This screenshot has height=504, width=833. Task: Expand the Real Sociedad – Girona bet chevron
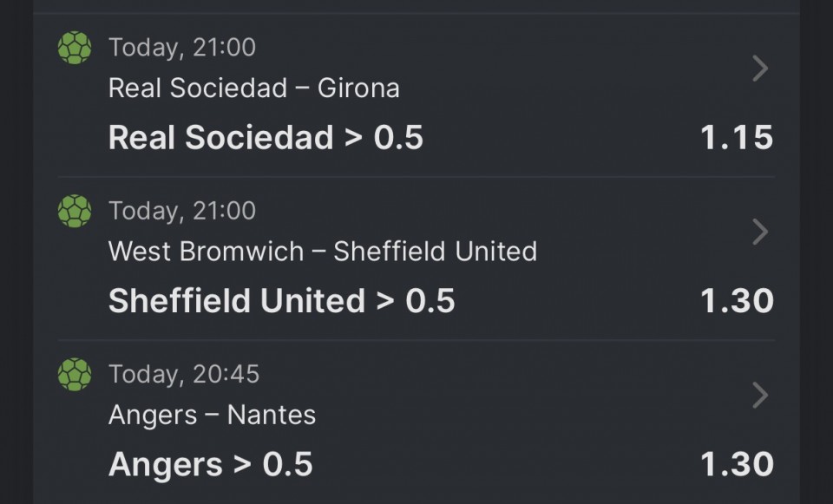click(x=760, y=69)
